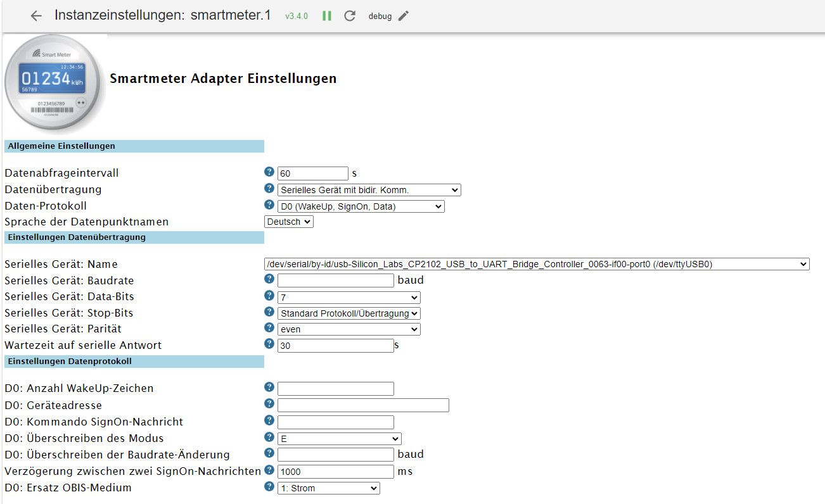The height and width of the screenshot is (504, 825).
Task: Click the Kommando SignOn-Nachricht input field
Action: point(336,422)
